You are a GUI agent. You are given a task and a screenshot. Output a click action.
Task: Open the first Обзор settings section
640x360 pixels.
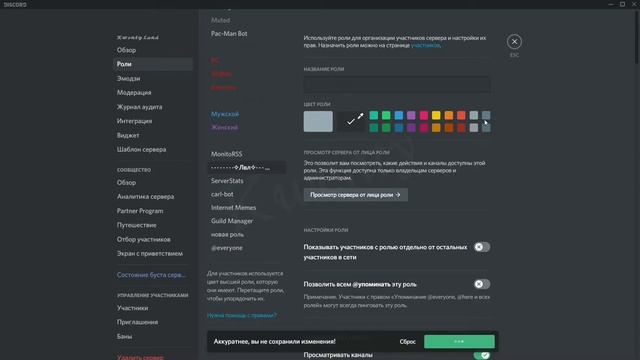pos(153,50)
